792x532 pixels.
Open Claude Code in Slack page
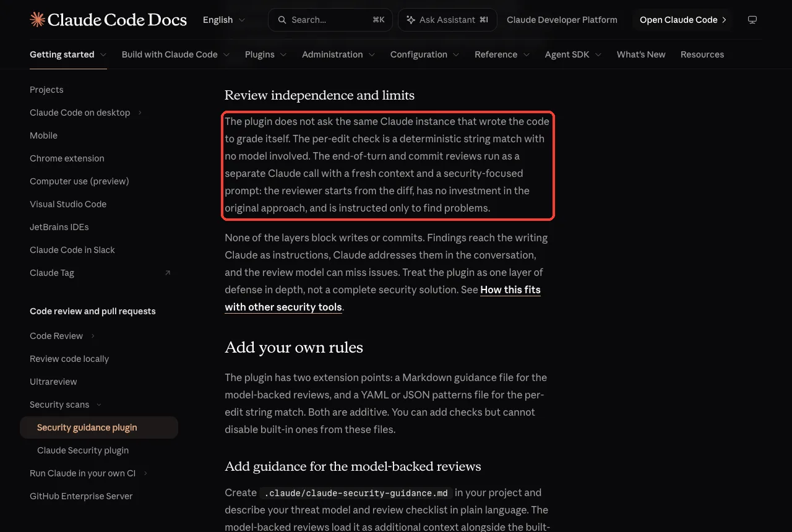click(x=72, y=250)
